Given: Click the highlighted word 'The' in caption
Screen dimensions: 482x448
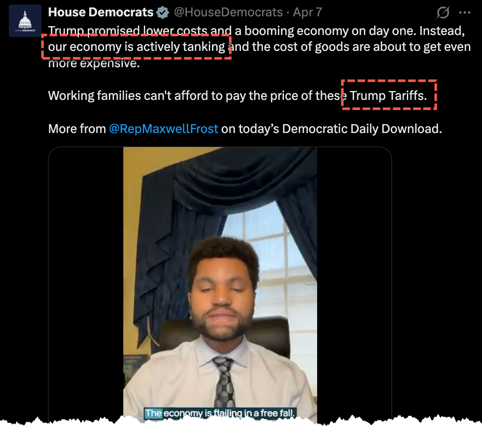Looking at the screenshot, I should [153, 413].
